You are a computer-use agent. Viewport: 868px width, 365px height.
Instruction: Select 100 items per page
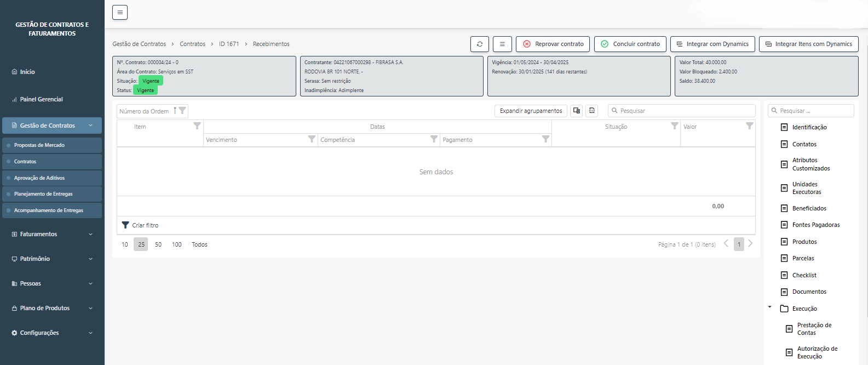point(176,244)
